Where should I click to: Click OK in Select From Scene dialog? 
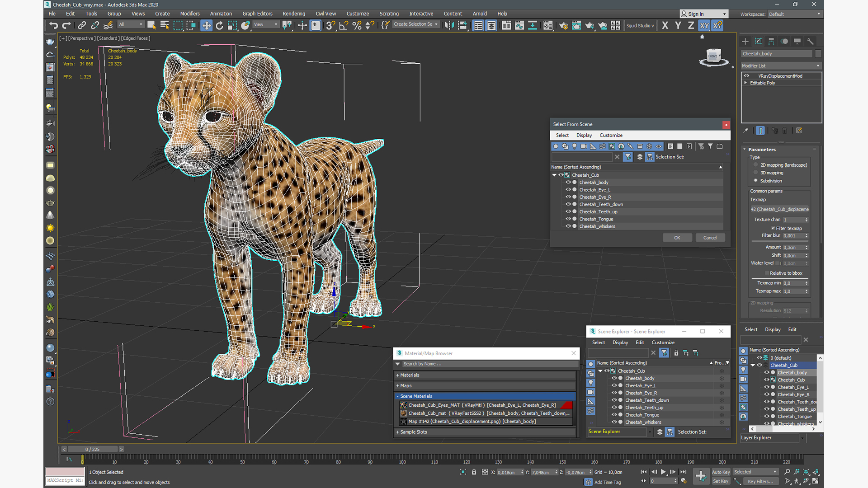[677, 238]
